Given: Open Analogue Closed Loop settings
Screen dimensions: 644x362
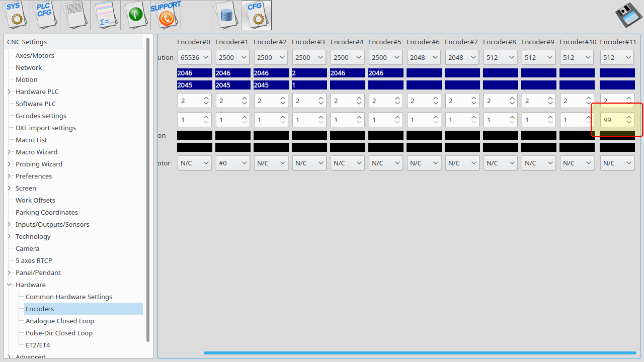Looking at the screenshot, I should (60, 321).
